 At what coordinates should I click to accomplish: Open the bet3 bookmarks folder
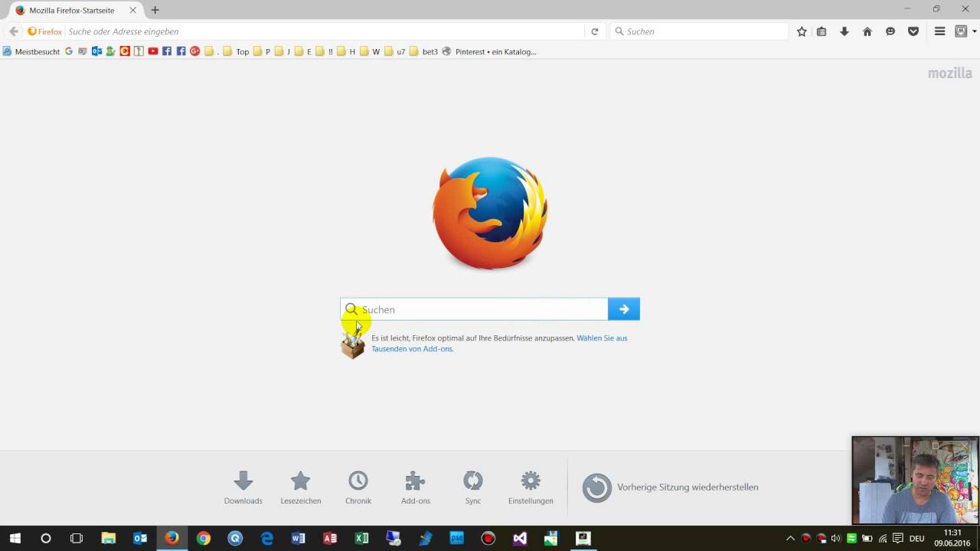[424, 51]
